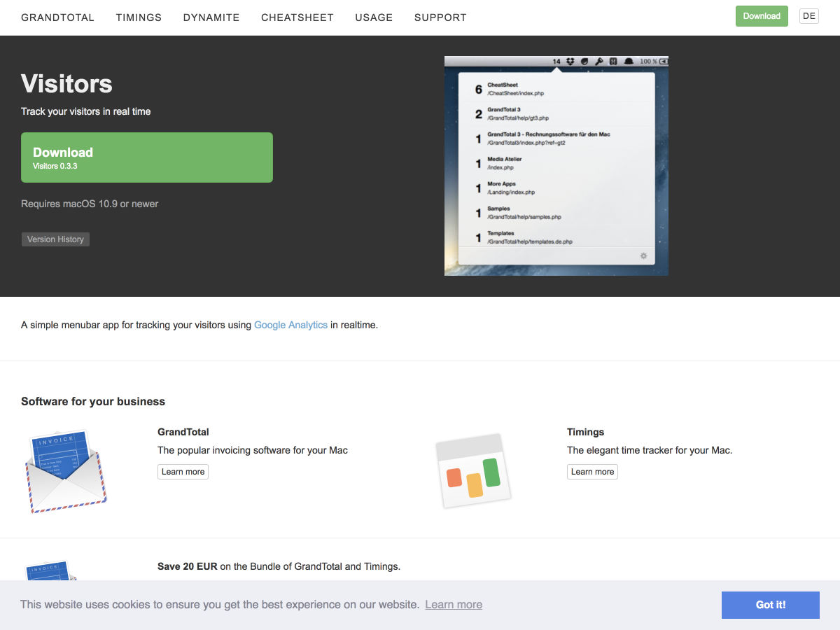Image resolution: width=840 pixels, height=630 pixels.
Task: Open the SUPPORT page
Action: click(440, 17)
